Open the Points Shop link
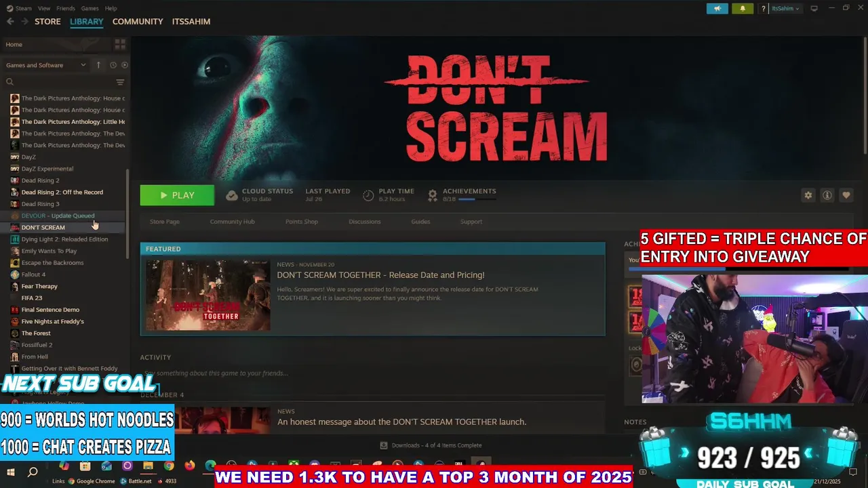The height and width of the screenshot is (488, 868). (302, 222)
